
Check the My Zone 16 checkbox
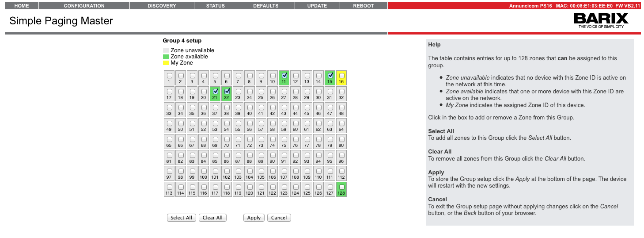[341, 75]
